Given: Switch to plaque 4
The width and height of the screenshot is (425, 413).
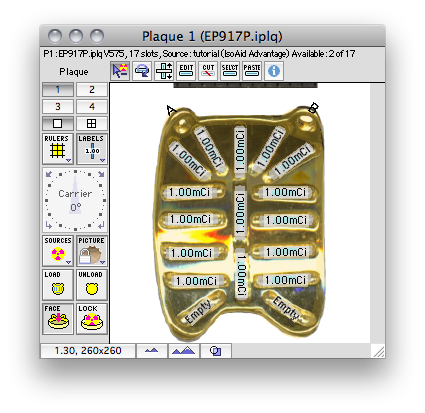Looking at the screenshot, I should pyautogui.click(x=92, y=107).
